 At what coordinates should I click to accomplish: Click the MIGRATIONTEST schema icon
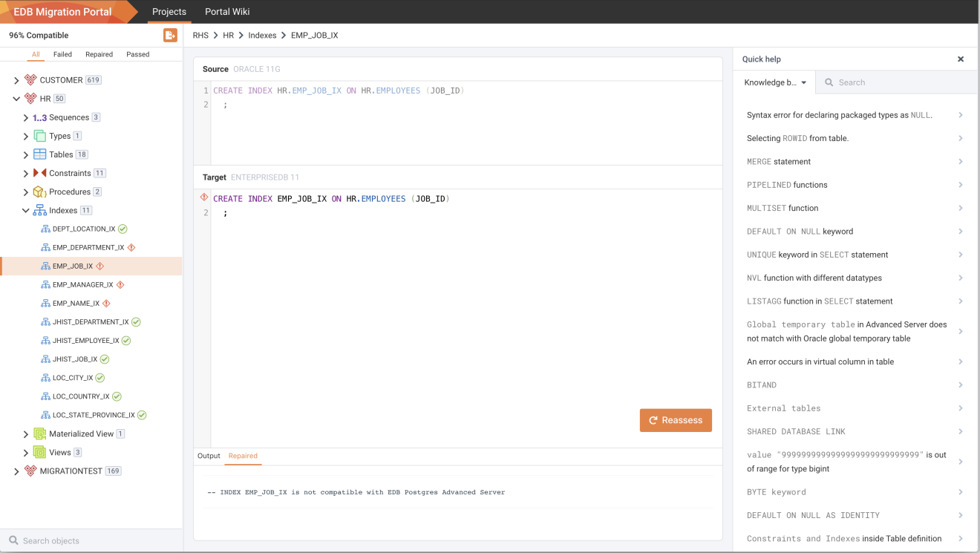[x=30, y=471]
